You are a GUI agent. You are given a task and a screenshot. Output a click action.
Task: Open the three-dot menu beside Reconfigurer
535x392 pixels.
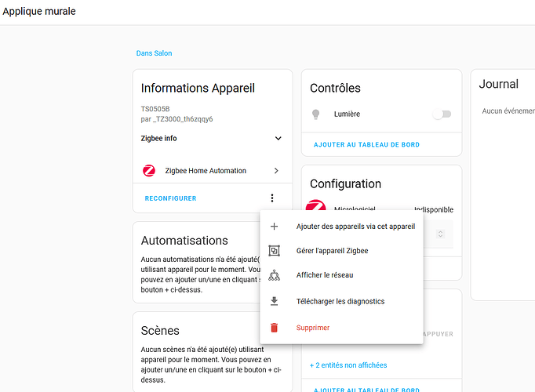click(272, 198)
